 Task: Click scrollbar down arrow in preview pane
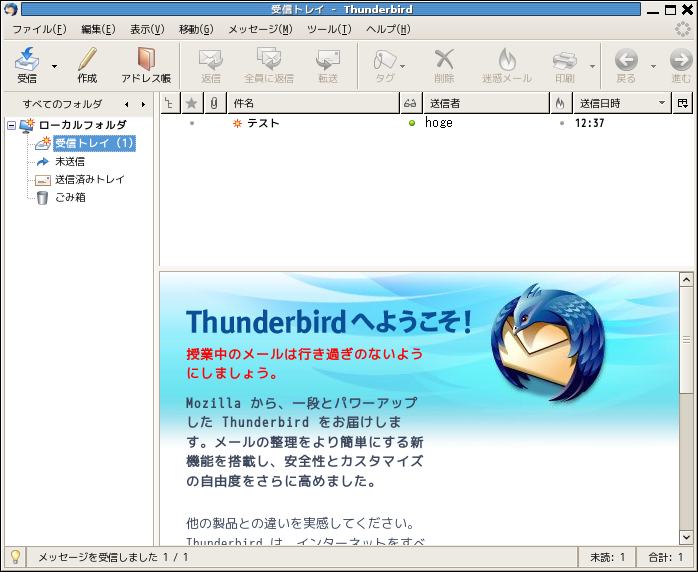click(x=686, y=537)
